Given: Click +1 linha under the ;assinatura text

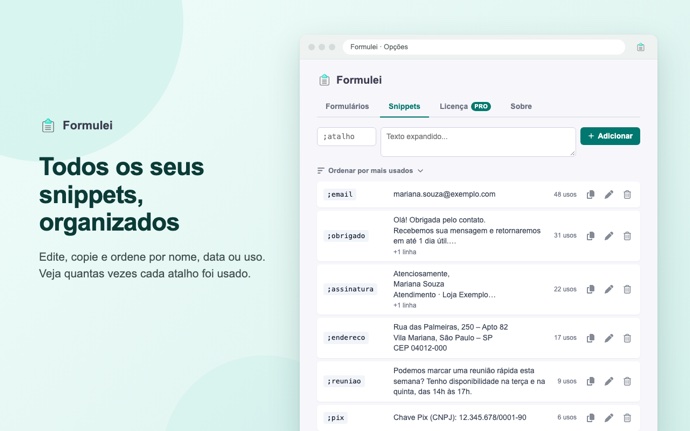Looking at the screenshot, I should (x=404, y=305).
